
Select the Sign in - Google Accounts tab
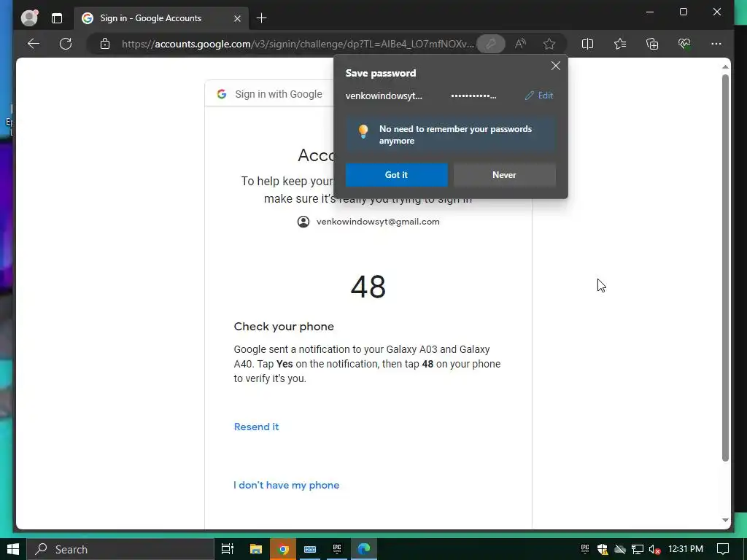[161, 18]
